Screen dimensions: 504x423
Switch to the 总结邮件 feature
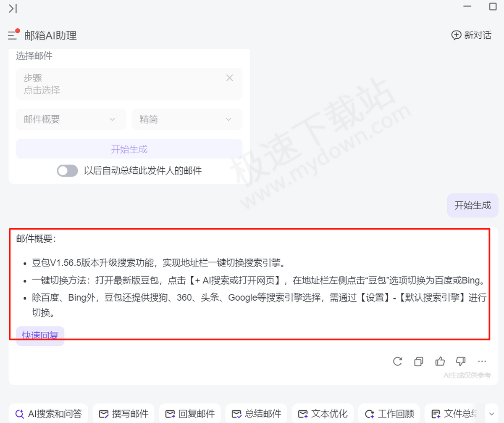click(x=256, y=414)
